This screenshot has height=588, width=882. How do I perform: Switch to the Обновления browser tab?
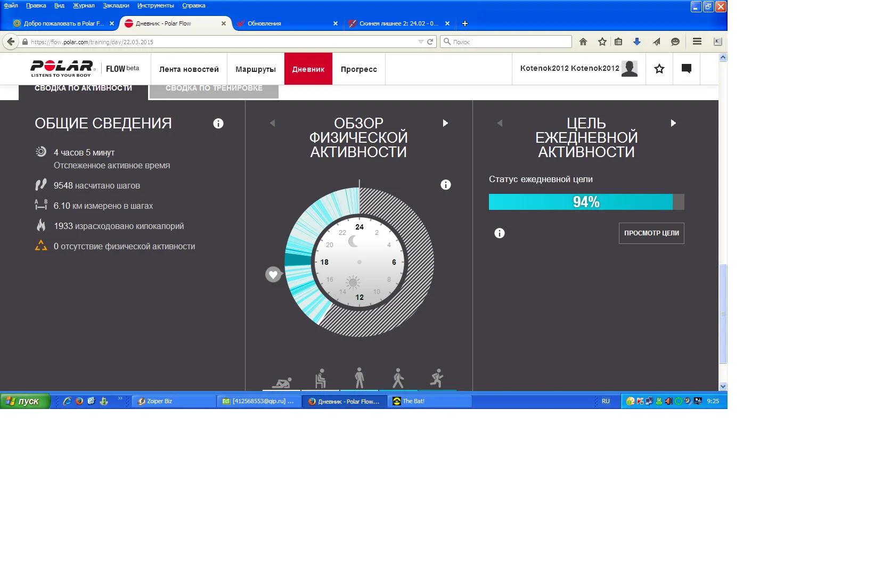287,23
